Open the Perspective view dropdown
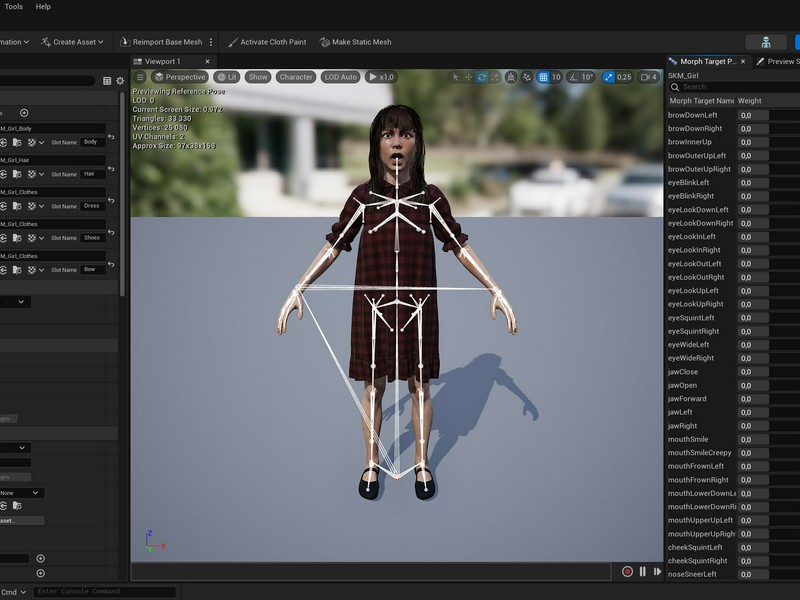Image resolution: width=800 pixels, height=600 pixels. pos(180,77)
